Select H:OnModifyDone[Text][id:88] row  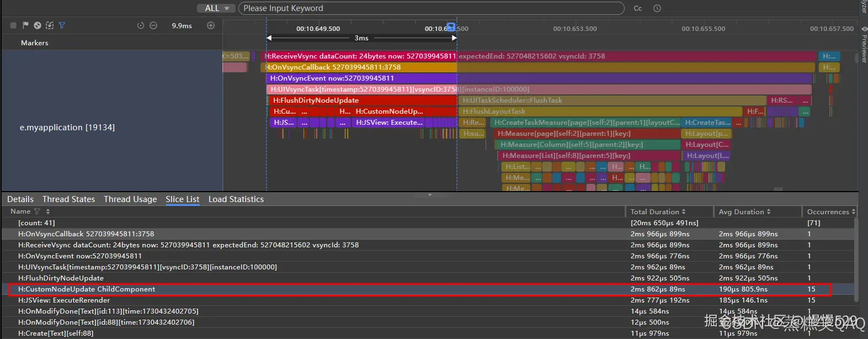(428, 322)
